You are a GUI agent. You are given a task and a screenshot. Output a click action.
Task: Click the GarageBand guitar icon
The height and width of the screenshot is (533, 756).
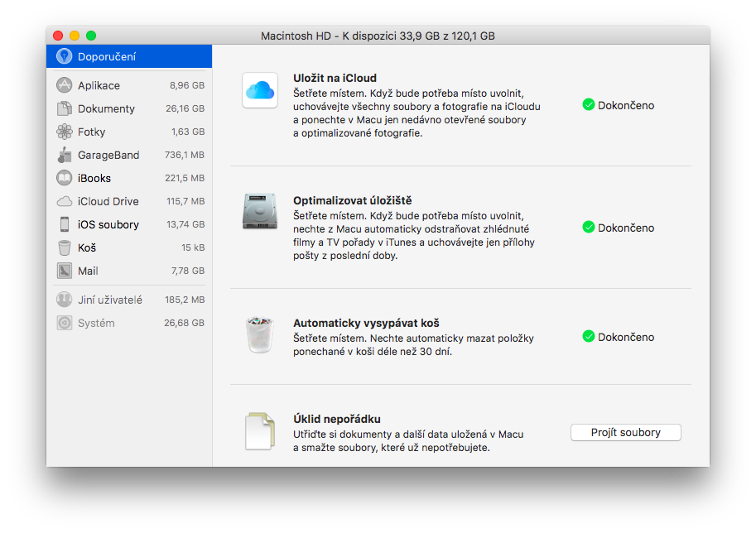point(64,155)
